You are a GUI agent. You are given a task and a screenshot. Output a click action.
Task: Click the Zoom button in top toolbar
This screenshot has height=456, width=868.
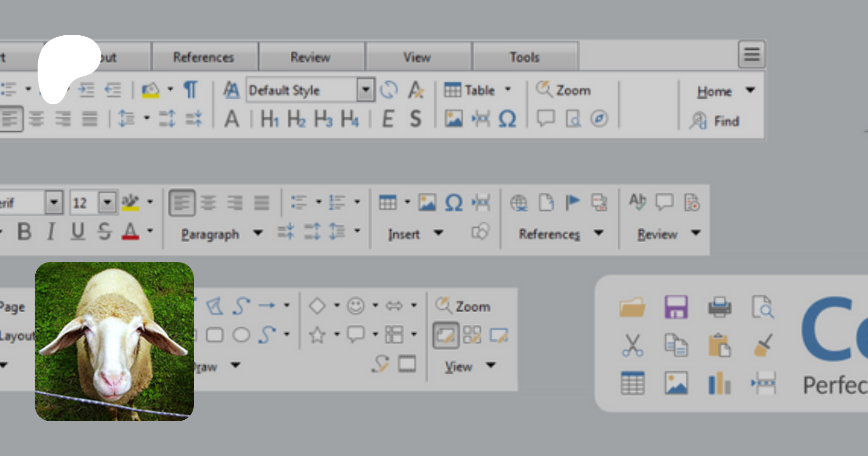[x=564, y=90]
